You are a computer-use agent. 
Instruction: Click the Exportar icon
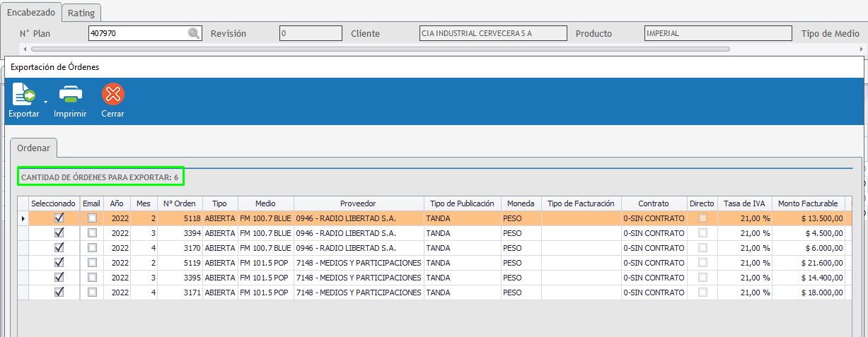pyautogui.click(x=23, y=94)
